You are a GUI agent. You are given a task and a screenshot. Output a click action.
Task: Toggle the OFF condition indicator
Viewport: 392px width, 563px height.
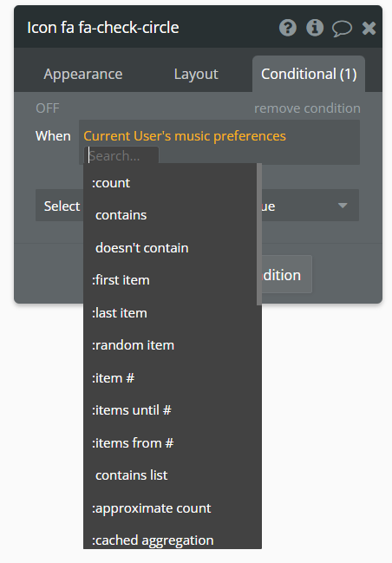[48, 108]
